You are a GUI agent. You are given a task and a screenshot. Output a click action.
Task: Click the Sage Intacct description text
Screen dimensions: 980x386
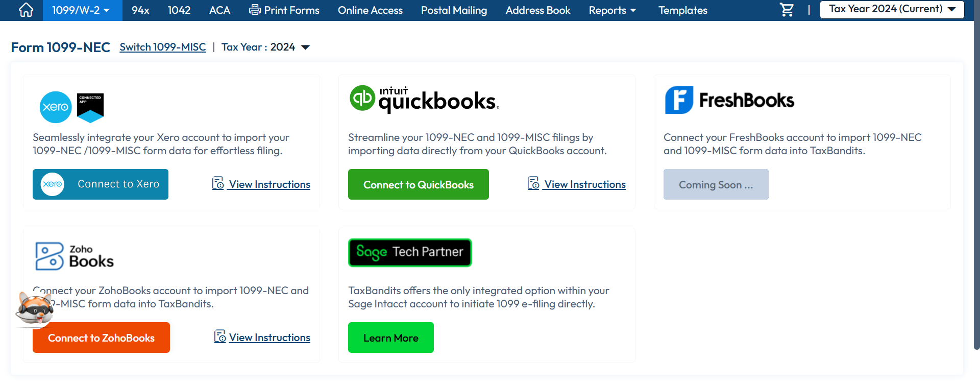click(479, 297)
